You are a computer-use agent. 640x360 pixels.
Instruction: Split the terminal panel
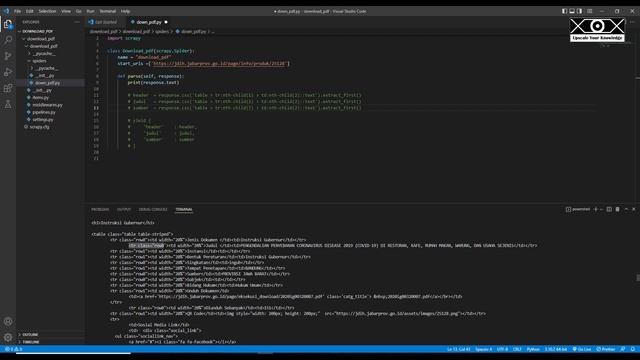(609, 209)
